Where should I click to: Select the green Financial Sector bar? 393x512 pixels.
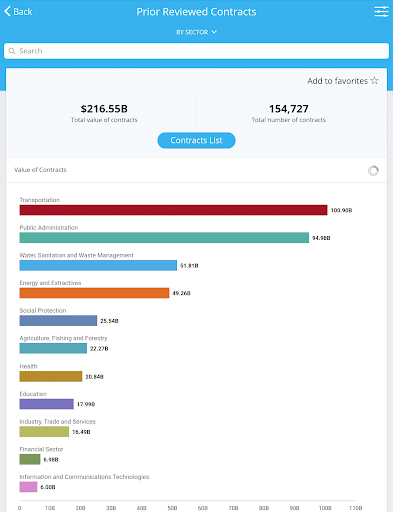pos(30,459)
